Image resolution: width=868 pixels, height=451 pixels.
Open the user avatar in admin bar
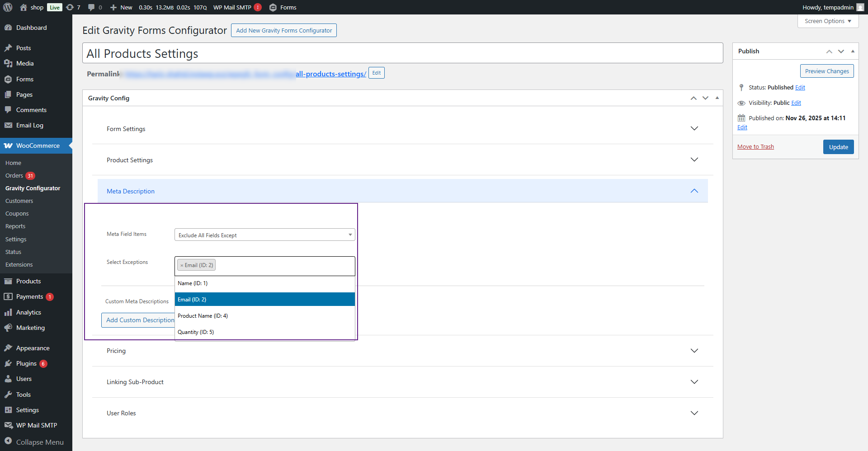pyautogui.click(x=860, y=7)
